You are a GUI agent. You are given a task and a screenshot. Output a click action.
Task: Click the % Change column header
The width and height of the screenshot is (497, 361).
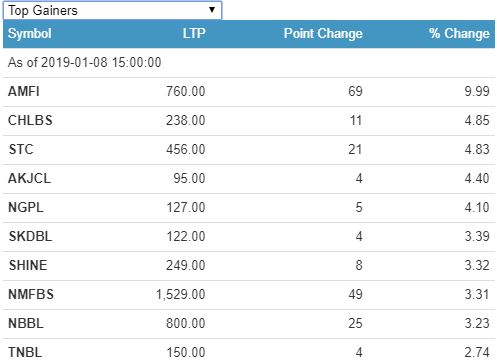(459, 33)
